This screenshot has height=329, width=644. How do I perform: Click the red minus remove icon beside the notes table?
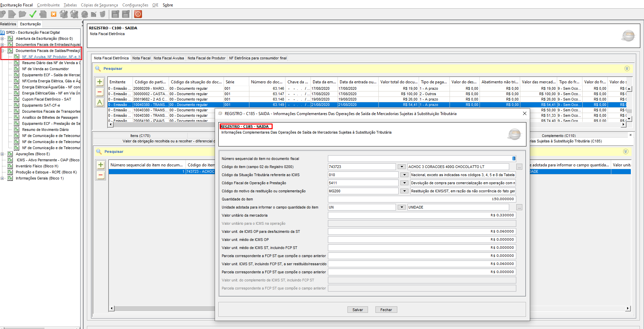[100, 92]
